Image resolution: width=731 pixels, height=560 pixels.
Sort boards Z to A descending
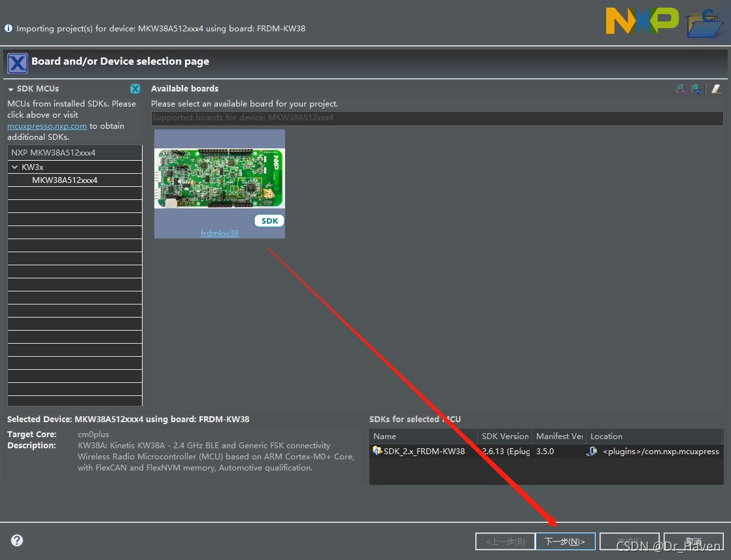tap(696, 89)
